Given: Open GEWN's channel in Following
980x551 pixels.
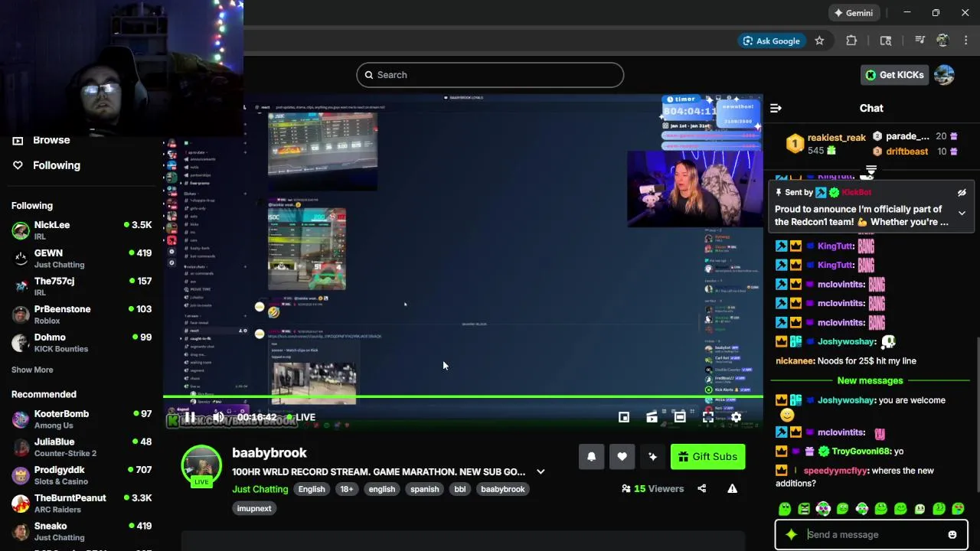Looking at the screenshot, I should [x=82, y=259].
